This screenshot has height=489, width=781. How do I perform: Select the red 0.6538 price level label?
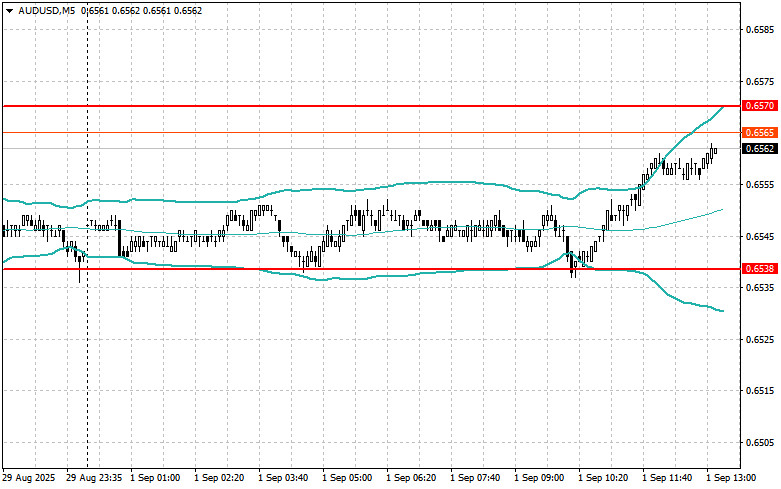click(x=760, y=269)
